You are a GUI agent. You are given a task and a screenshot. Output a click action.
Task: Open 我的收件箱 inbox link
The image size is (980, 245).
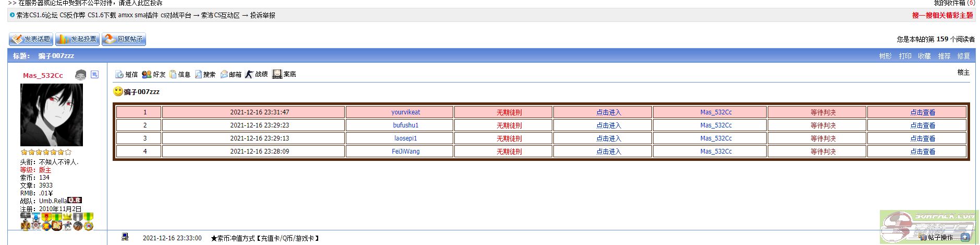(x=949, y=3)
